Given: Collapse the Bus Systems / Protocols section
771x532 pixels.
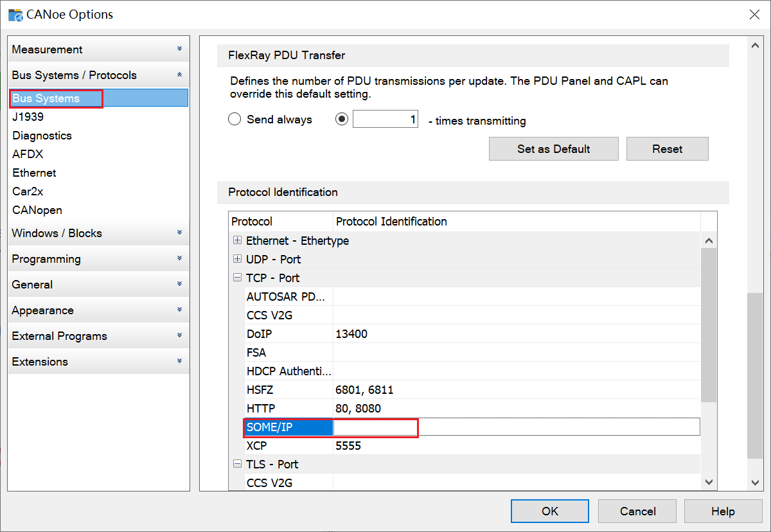Looking at the screenshot, I should coord(99,75).
